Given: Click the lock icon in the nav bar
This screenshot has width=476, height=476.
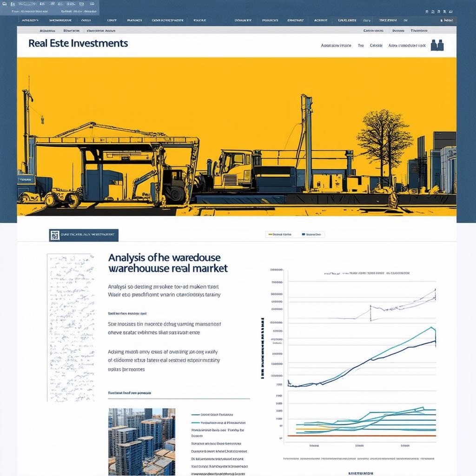Looking at the screenshot, I should coord(442,20).
